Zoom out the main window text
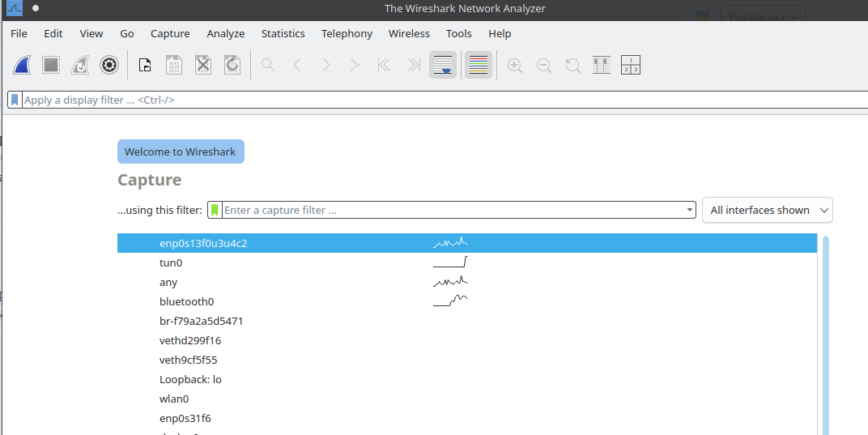The width and height of the screenshot is (868, 435). [x=544, y=66]
